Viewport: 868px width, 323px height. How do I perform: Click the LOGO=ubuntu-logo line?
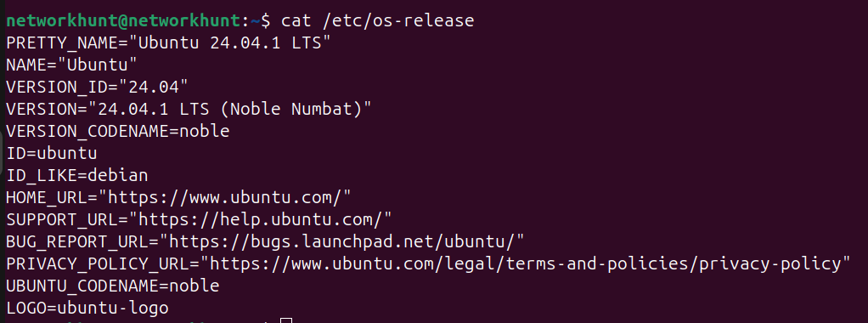tap(87, 308)
